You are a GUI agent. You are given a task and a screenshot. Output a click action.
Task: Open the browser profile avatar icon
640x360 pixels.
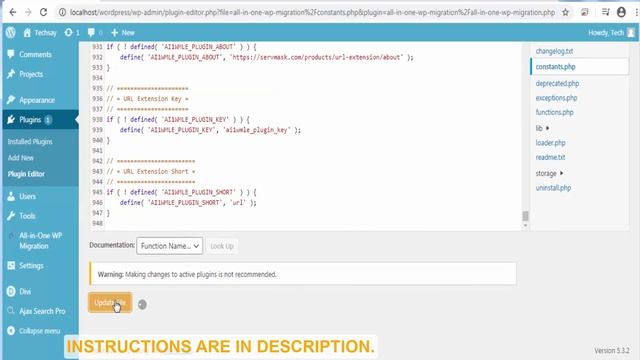(x=621, y=12)
